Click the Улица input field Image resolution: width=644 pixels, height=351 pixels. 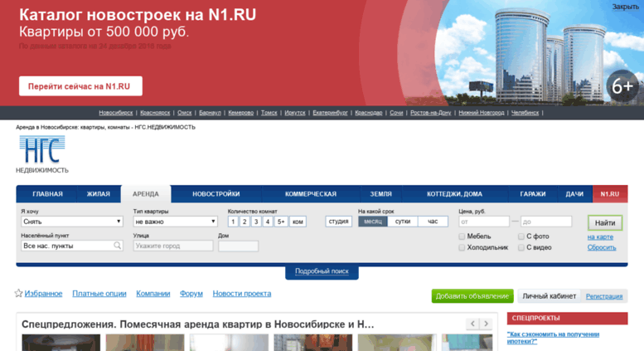pyautogui.click(x=173, y=246)
